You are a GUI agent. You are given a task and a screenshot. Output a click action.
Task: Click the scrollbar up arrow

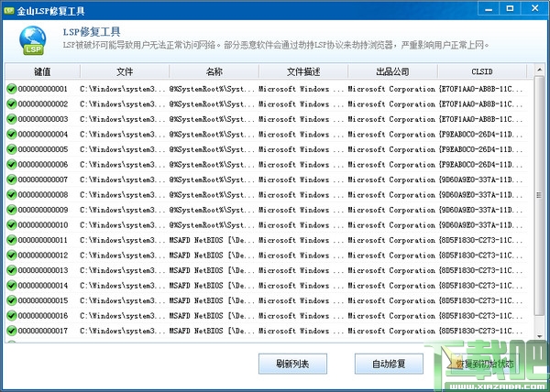pos(539,70)
